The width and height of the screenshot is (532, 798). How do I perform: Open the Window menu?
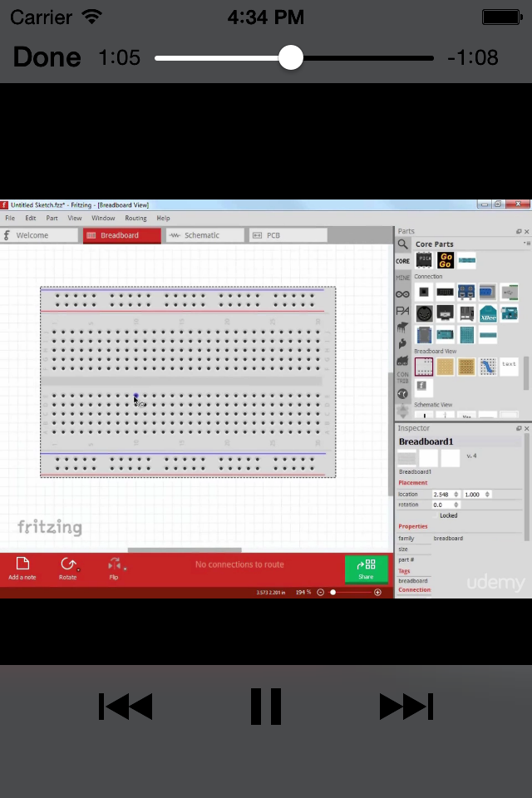(x=103, y=218)
